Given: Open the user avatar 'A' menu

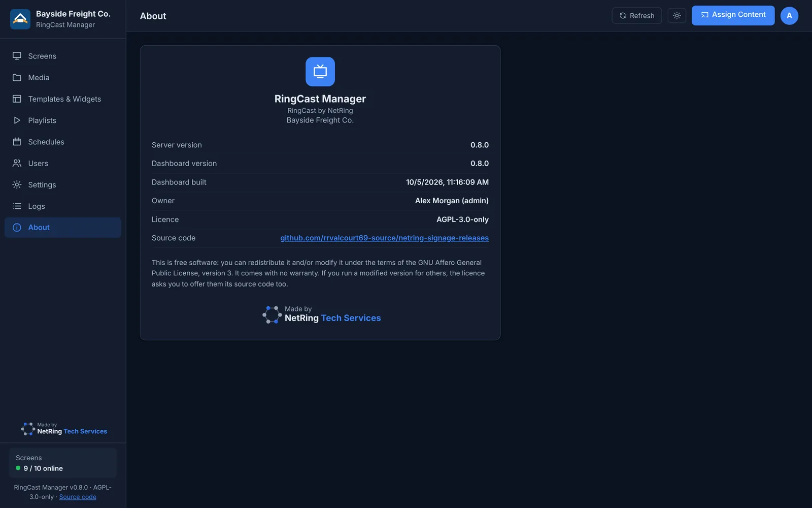Looking at the screenshot, I should [x=789, y=16].
